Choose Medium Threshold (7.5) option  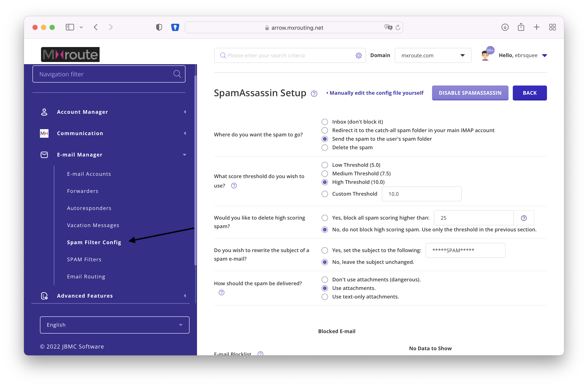point(325,173)
